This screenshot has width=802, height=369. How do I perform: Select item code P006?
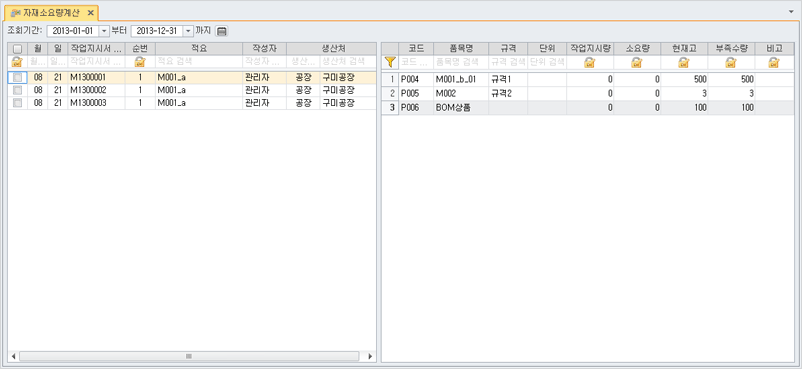click(x=416, y=108)
